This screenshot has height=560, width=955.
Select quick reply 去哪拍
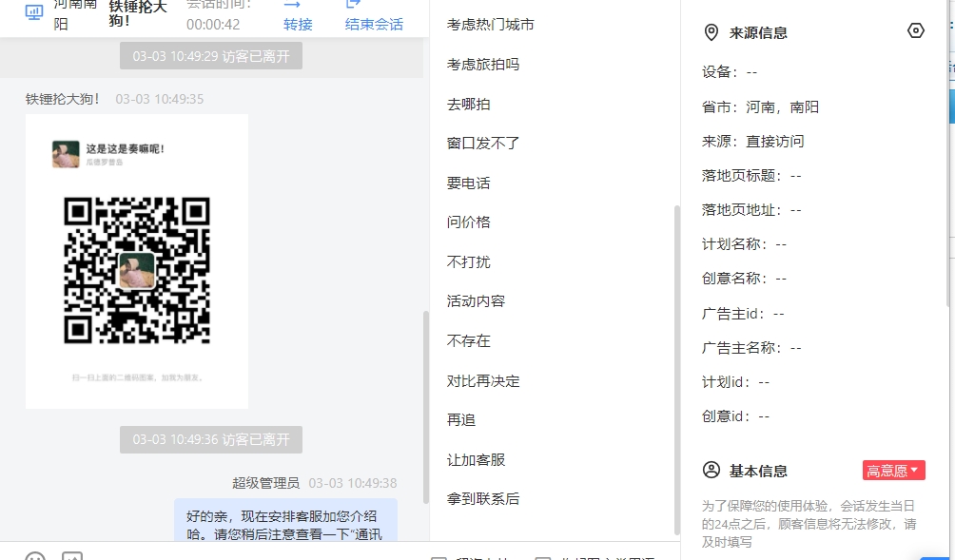468,104
